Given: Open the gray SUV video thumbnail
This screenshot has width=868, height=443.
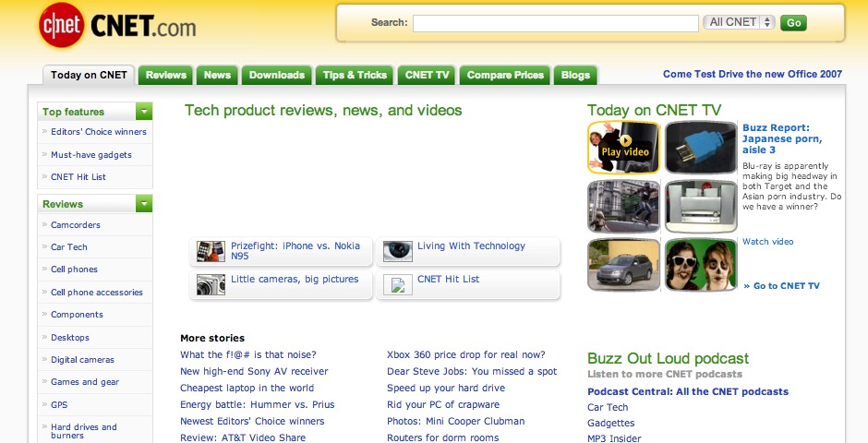Looking at the screenshot, I should (x=624, y=265).
